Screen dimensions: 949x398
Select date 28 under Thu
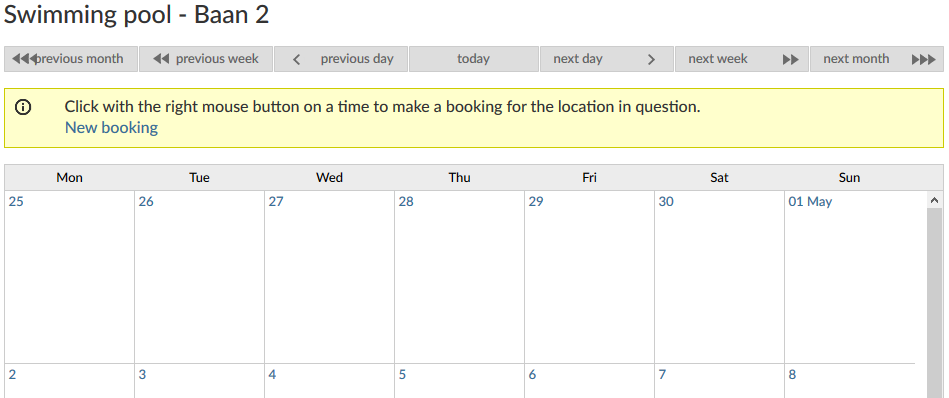point(406,201)
